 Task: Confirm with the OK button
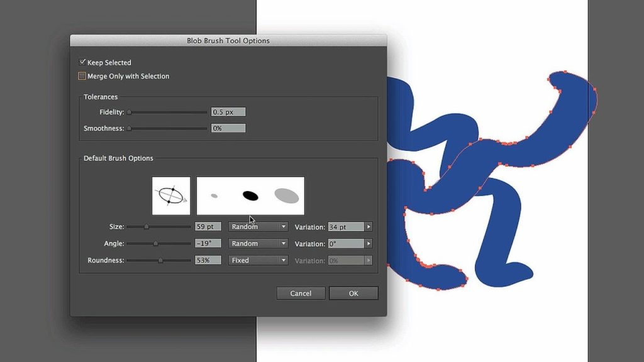[x=353, y=293]
